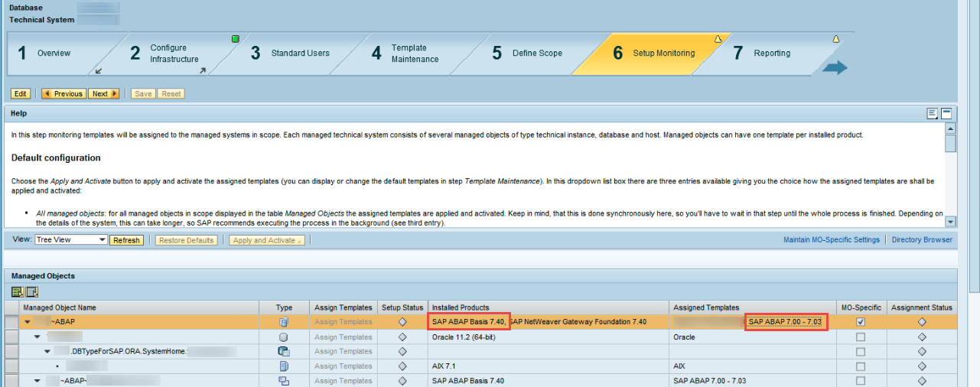The width and height of the screenshot is (980, 387).
Task: Click the Type icon in the highlighted ~ABAP row
Action: pyautogui.click(x=284, y=322)
